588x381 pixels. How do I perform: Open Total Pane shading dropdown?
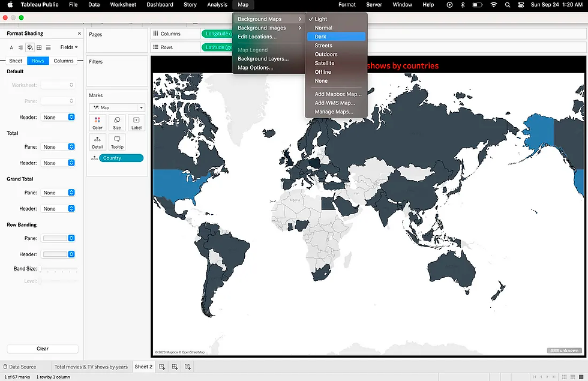(58, 147)
